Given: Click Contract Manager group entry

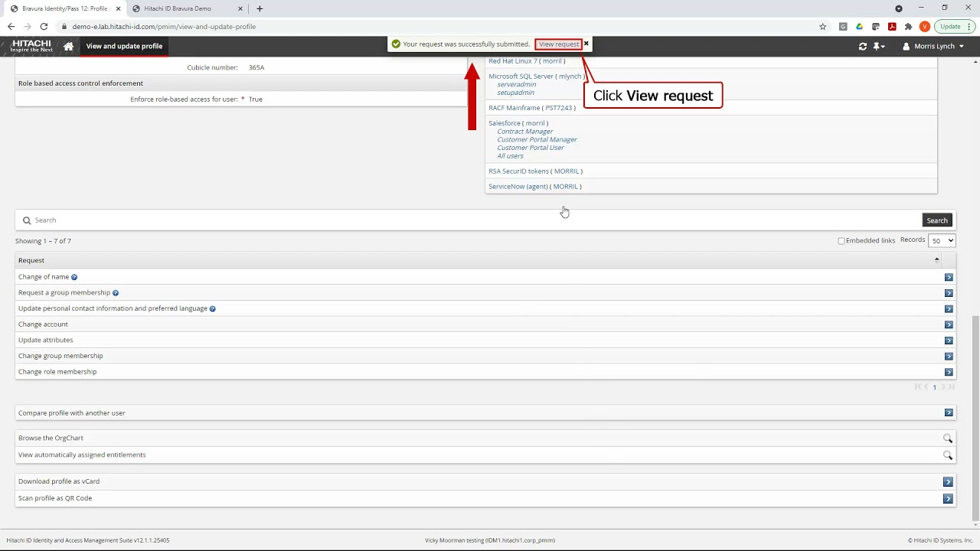Looking at the screenshot, I should coord(524,132).
